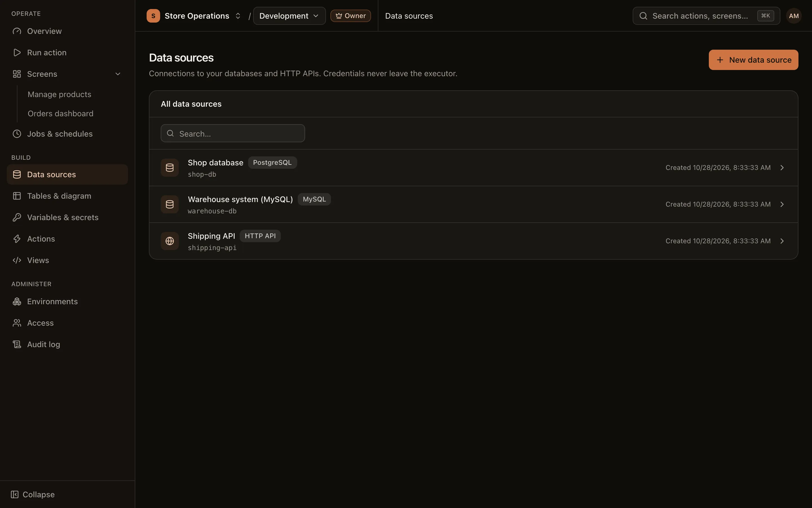Open Shipping API via its chevron arrow
Image resolution: width=812 pixels, height=508 pixels.
pos(782,241)
